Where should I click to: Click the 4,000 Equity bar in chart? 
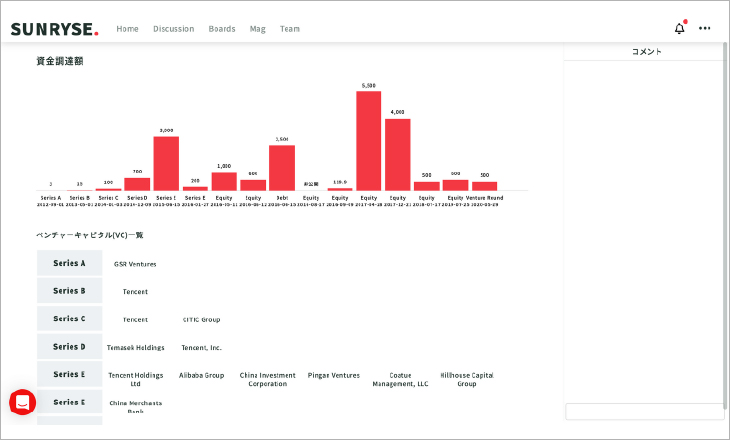pos(398,155)
